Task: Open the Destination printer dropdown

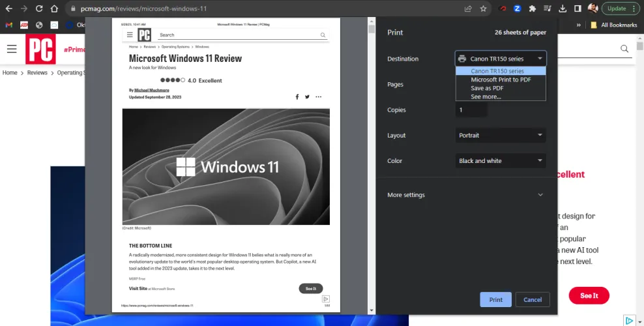Action: (x=500, y=59)
